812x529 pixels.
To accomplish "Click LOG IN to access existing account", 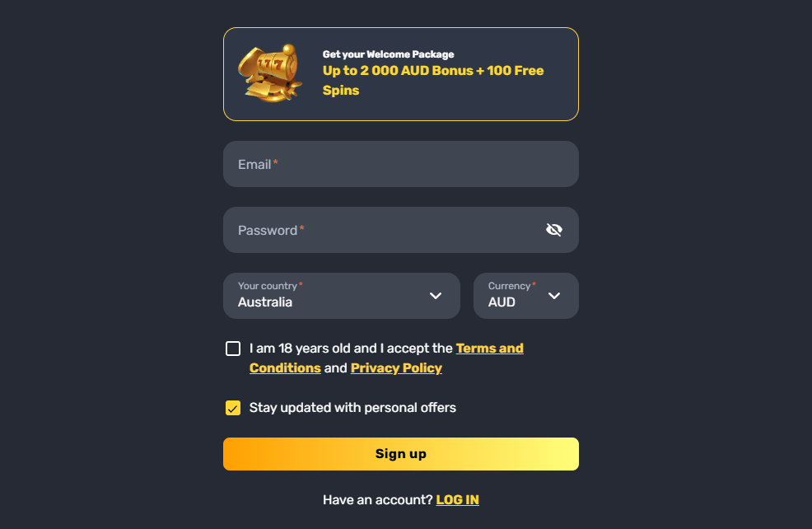I will (x=457, y=499).
